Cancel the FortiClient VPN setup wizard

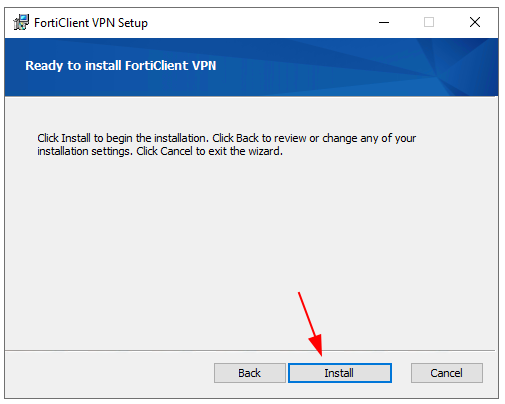[x=447, y=373]
